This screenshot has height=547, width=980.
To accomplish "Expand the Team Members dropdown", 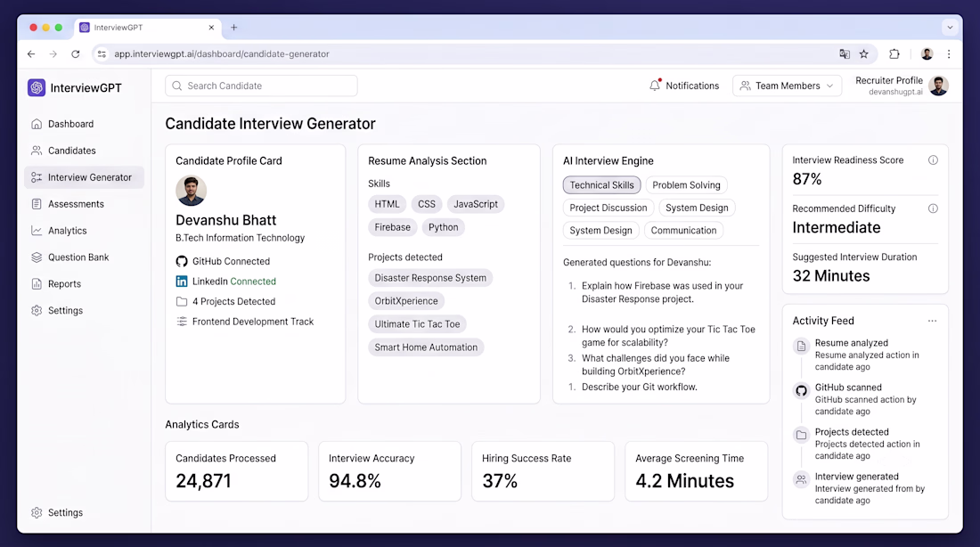I will [787, 86].
